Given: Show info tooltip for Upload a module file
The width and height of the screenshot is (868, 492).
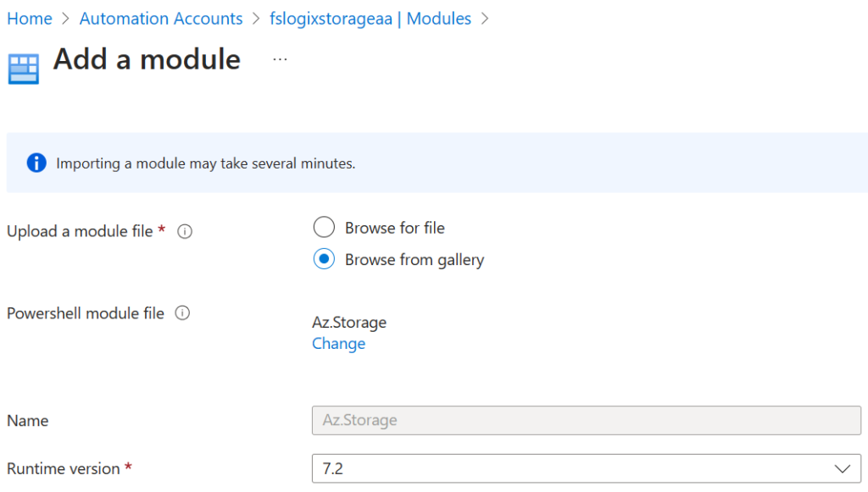Looking at the screenshot, I should coord(185,231).
